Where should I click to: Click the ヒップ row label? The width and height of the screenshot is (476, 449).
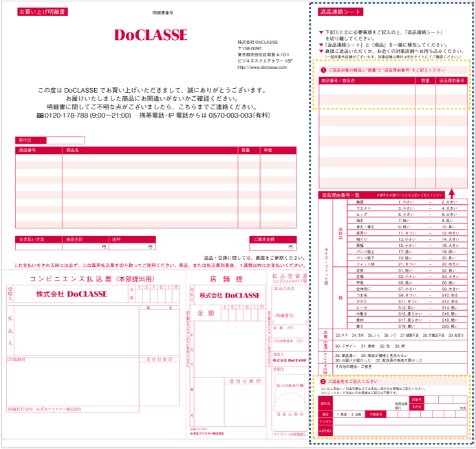tap(361, 214)
